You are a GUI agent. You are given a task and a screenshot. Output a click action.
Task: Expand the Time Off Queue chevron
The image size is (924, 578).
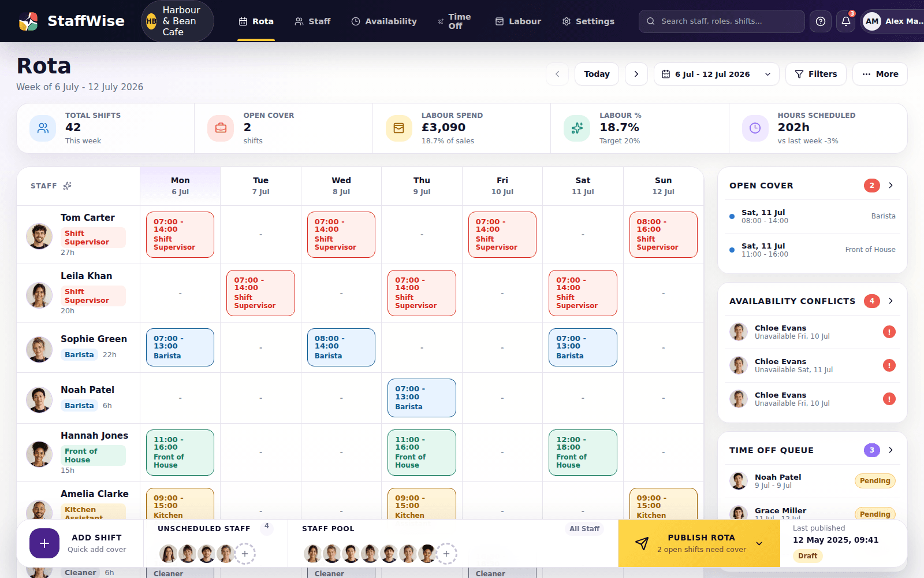click(891, 450)
